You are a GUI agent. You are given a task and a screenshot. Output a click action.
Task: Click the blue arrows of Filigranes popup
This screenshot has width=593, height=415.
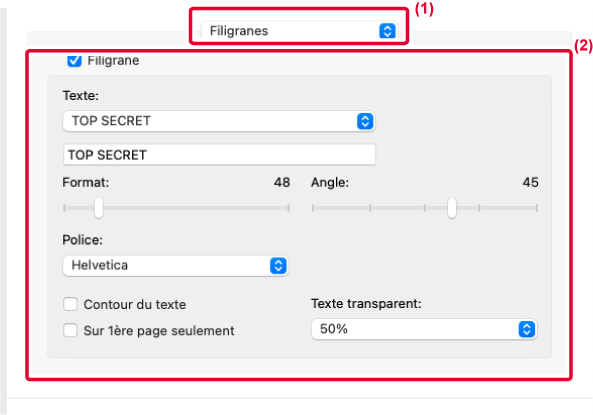(387, 31)
